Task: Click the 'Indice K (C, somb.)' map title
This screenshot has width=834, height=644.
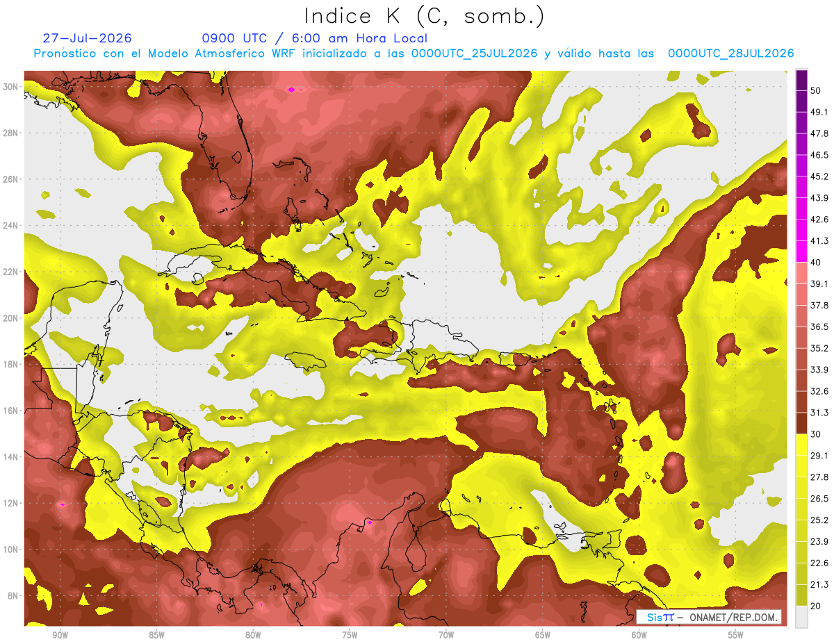Action: pyautogui.click(x=424, y=15)
